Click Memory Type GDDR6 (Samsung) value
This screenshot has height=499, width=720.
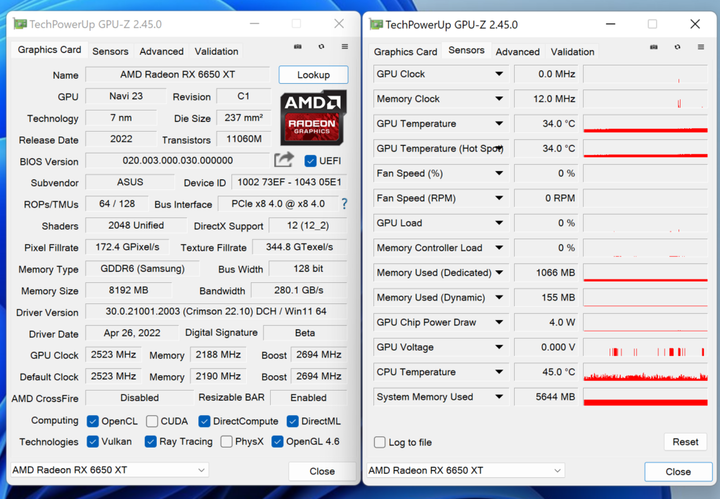click(142, 269)
